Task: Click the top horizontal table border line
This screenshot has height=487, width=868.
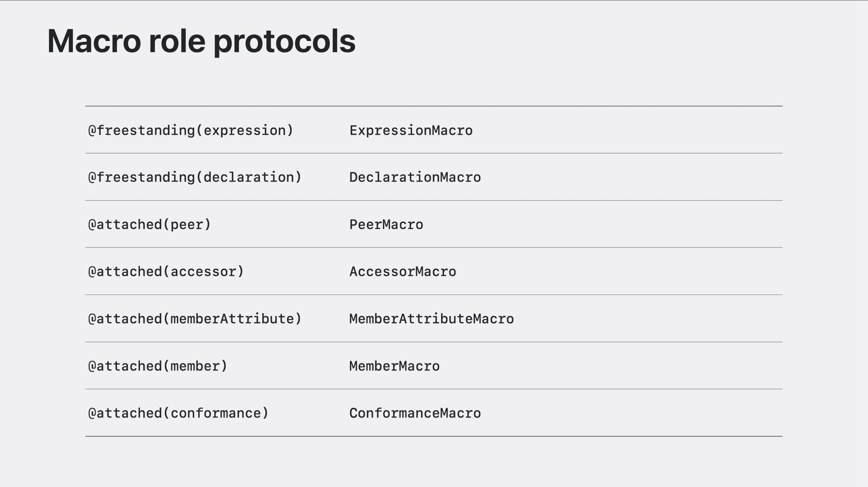Action: click(434, 106)
